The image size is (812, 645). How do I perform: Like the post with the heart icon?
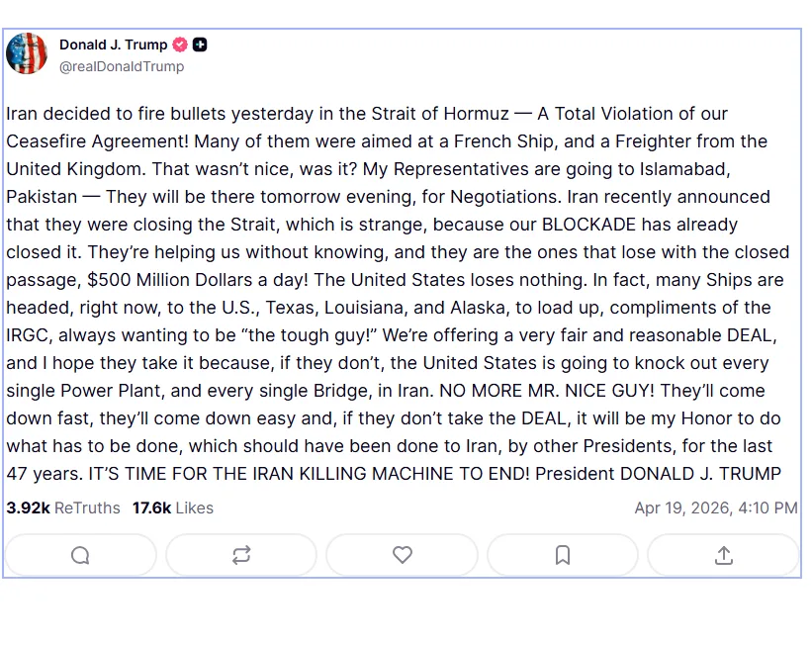coord(403,555)
